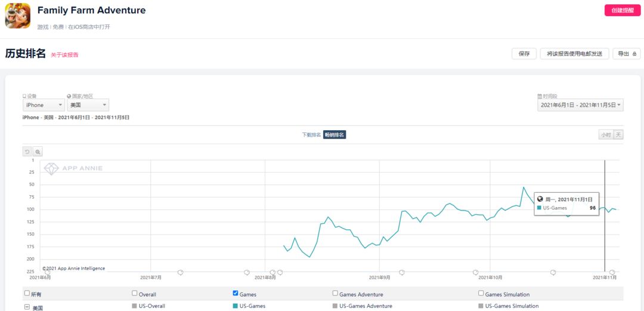Enable the Games Adventure checkbox

point(335,293)
